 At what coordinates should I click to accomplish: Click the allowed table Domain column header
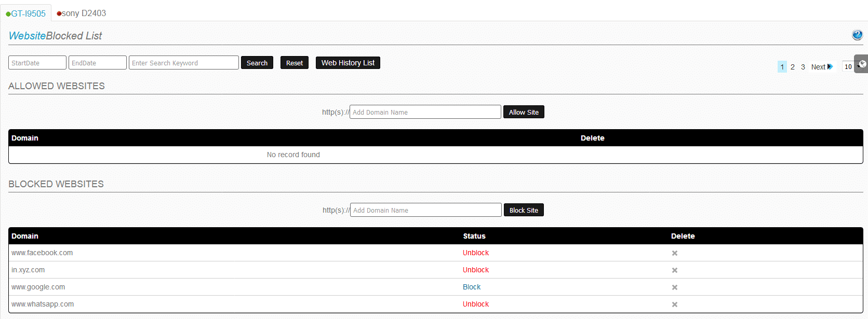click(25, 138)
